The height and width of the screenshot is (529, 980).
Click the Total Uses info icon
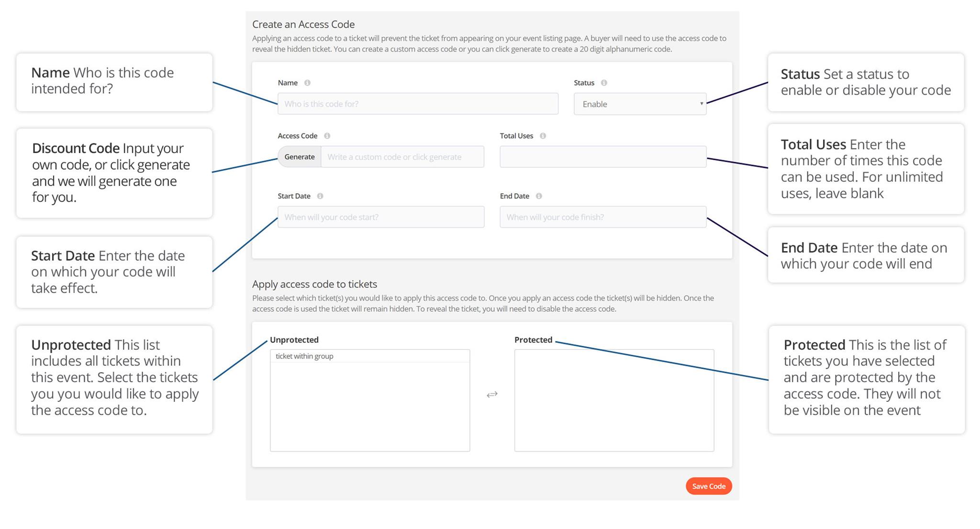point(543,136)
